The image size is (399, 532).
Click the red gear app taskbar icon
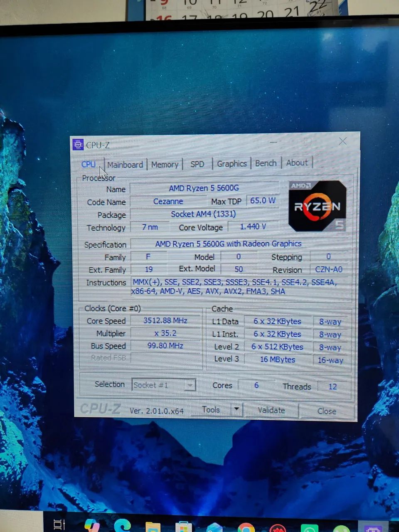(277, 528)
